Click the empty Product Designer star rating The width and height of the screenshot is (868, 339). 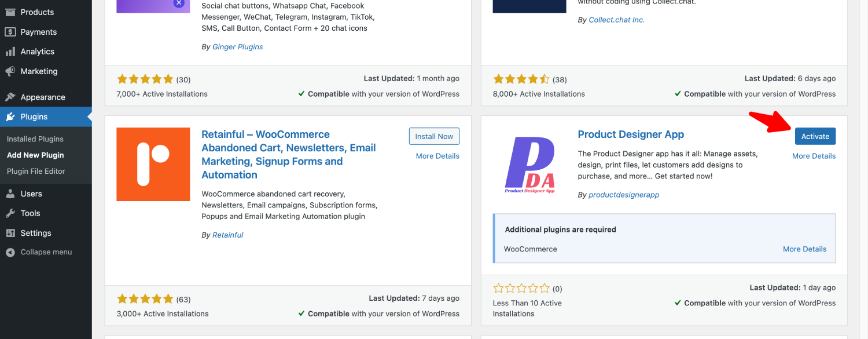click(521, 288)
